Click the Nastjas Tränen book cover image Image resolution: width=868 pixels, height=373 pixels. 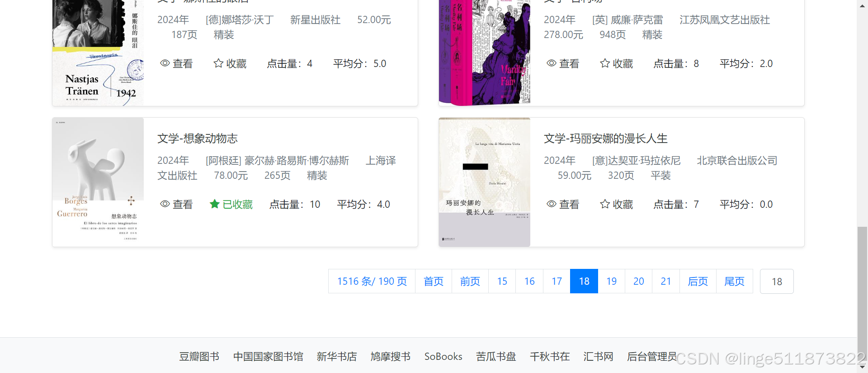(98, 53)
